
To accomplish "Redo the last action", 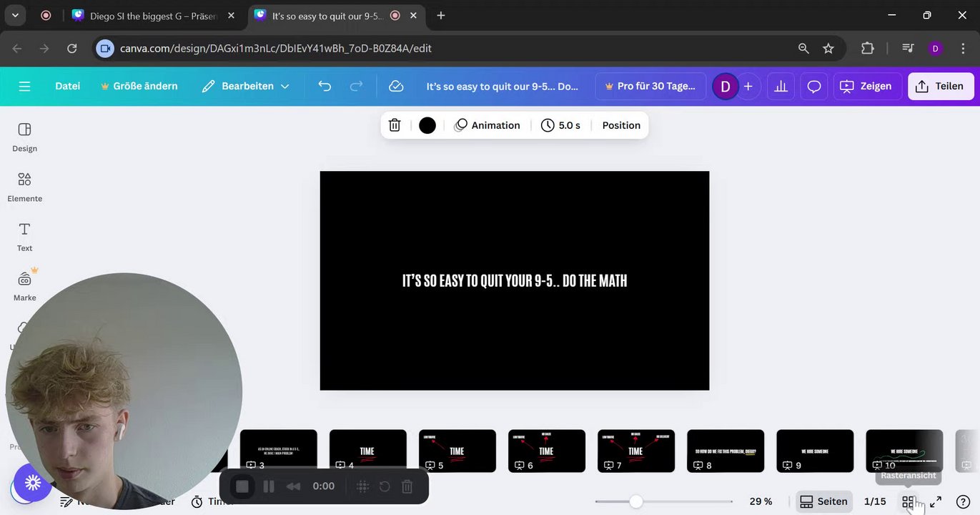I will click(x=356, y=86).
